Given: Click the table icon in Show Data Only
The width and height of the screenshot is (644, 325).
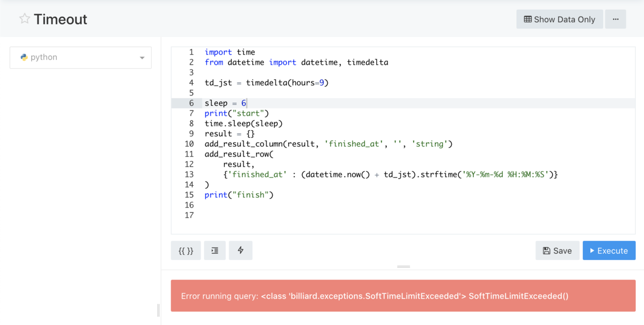Looking at the screenshot, I should [528, 19].
